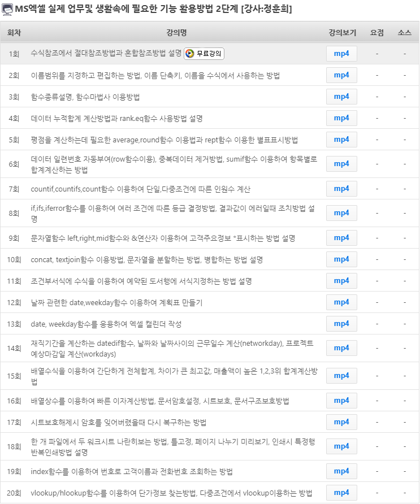Play mp4 for 8회 if,ifs,iferror lecture
Viewport: 420px width, 504px height.
pyautogui.click(x=341, y=213)
